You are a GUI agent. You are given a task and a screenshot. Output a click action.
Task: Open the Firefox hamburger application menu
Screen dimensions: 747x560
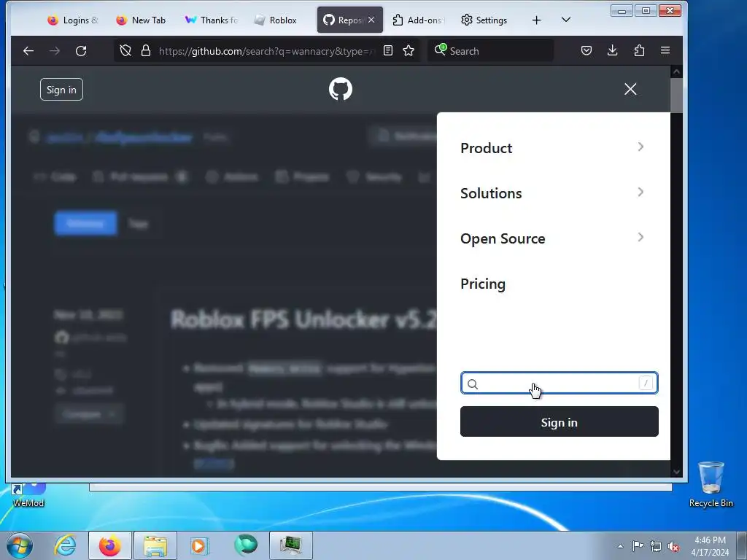tap(665, 50)
